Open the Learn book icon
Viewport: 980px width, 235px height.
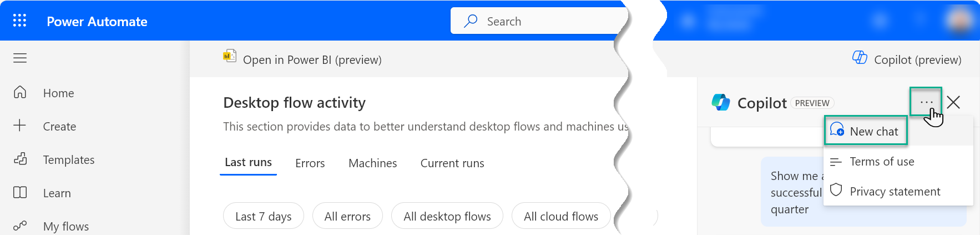tap(20, 193)
